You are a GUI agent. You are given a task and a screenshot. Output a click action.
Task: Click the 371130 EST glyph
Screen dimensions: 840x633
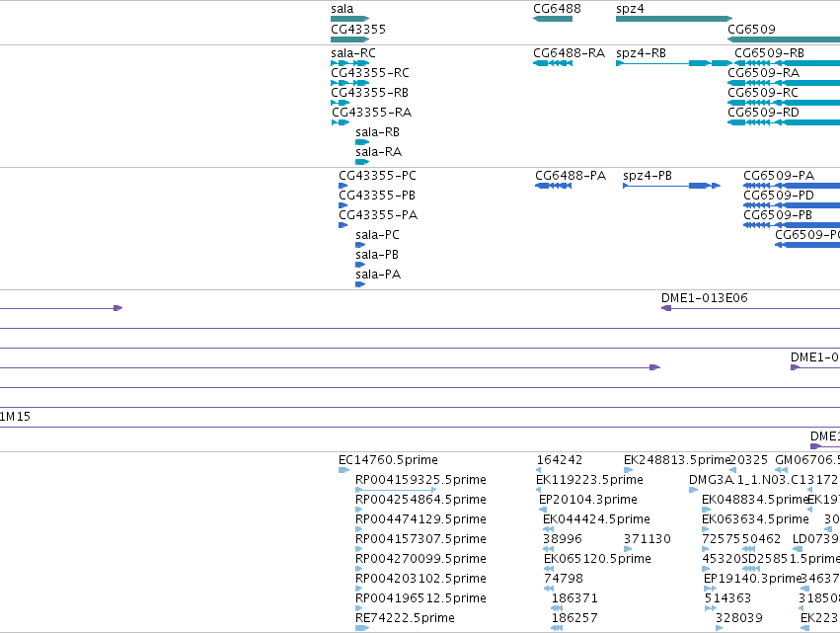(x=629, y=549)
